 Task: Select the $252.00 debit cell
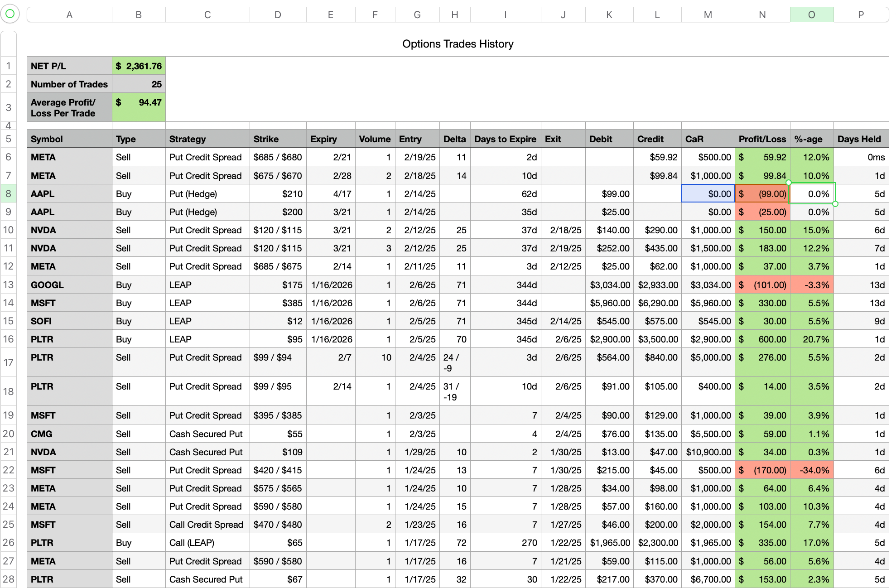(609, 248)
